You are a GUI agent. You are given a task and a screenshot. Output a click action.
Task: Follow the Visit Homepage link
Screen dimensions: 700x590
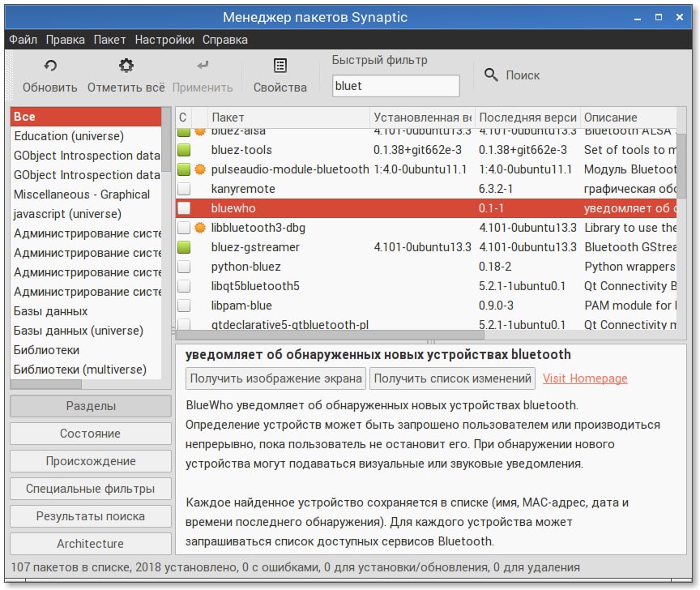tap(585, 378)
